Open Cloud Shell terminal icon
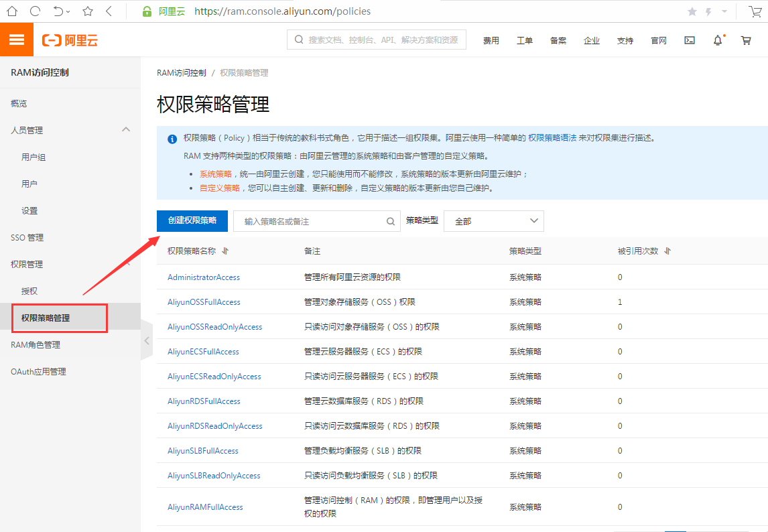 pos(690,40)
